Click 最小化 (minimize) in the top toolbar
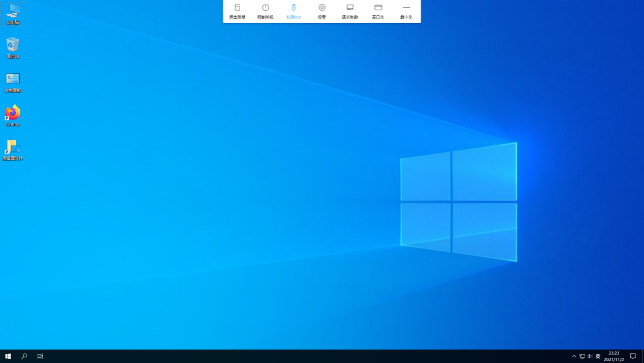This screenshot has width=644, height=363. [x=406, y=11]
